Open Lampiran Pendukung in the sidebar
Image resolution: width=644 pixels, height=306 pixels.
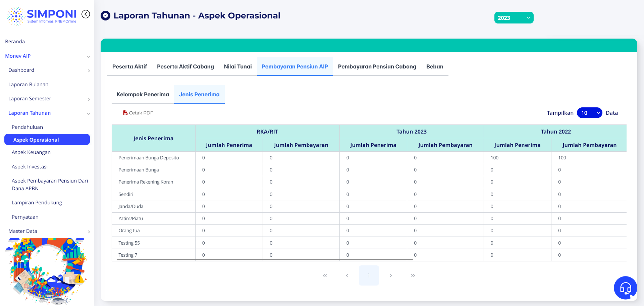coord(37,203)
